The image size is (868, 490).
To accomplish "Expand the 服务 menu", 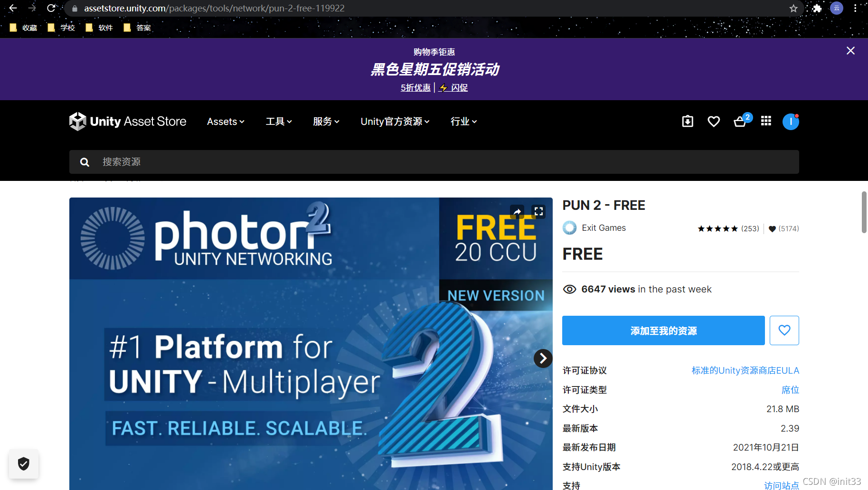I will point(326,122).
